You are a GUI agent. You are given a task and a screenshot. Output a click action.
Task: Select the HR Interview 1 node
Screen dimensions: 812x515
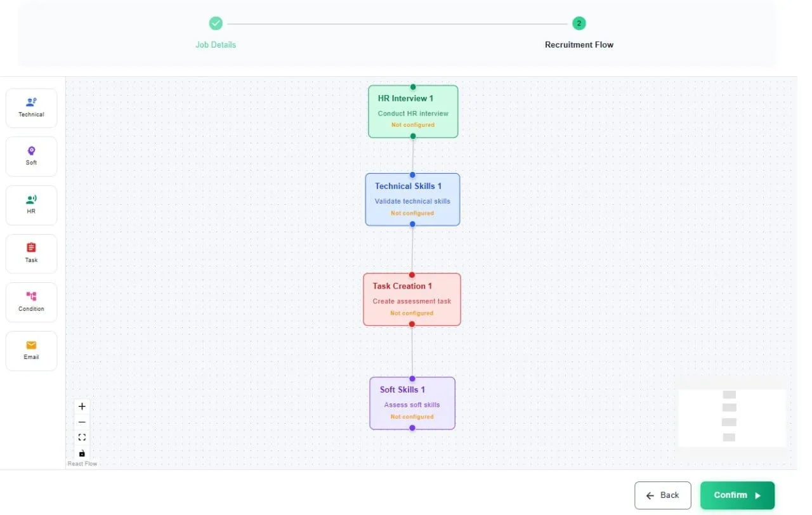(x=413, y=112)
